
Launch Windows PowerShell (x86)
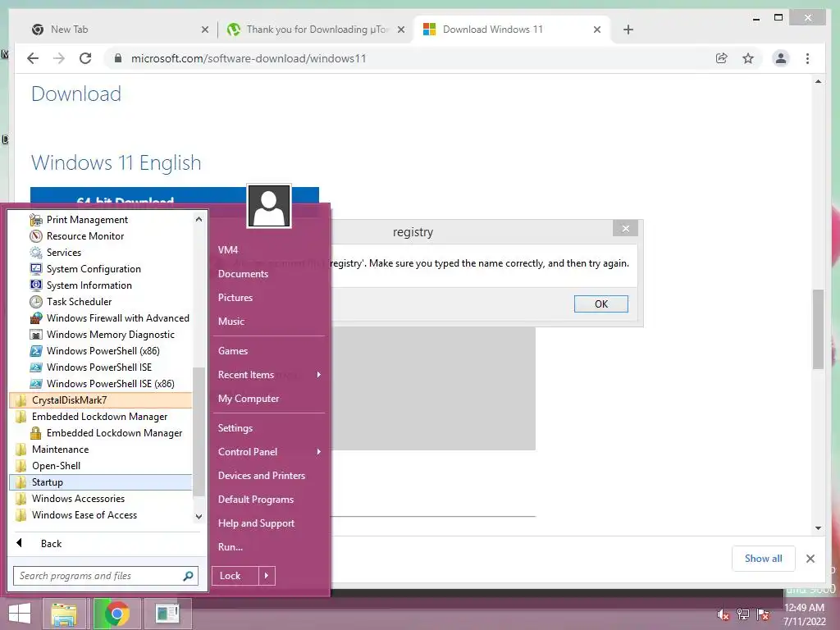[x=101, y=351]
